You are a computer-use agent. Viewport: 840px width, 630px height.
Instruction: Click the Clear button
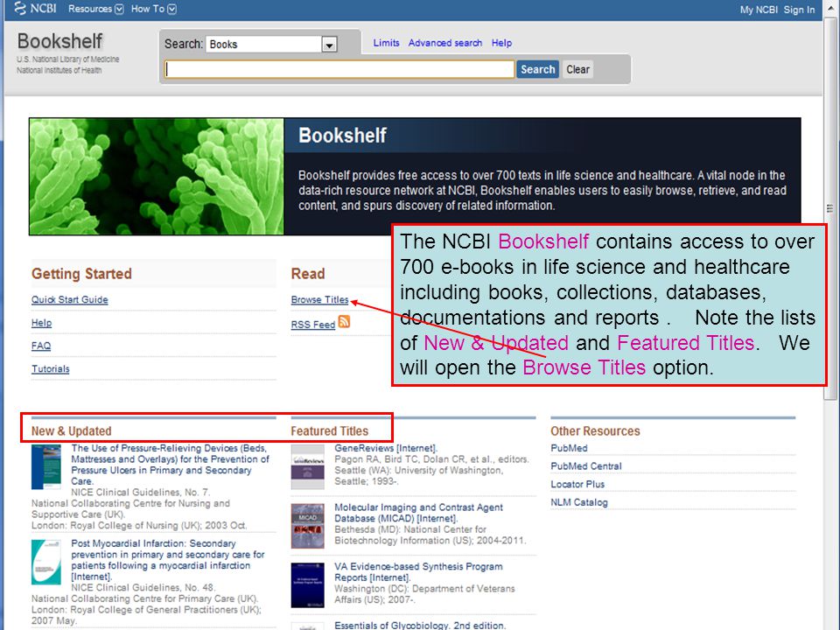[577, 70]
